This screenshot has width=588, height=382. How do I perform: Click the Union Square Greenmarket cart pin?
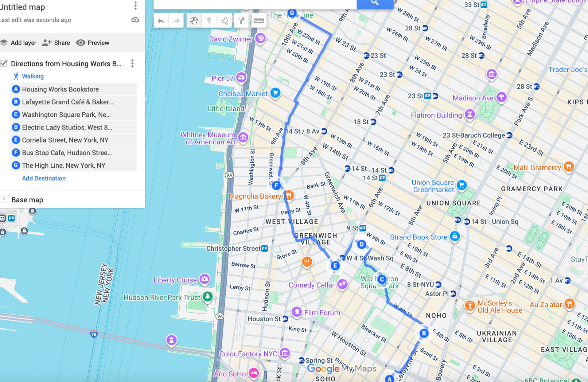pos(462,185)
